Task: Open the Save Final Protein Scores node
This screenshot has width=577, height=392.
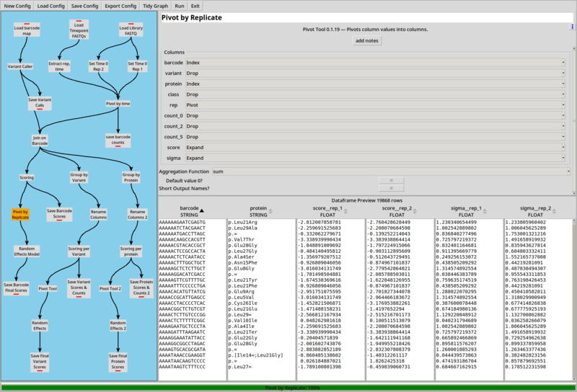Action: pyautogui.click(x=118, y=362)
